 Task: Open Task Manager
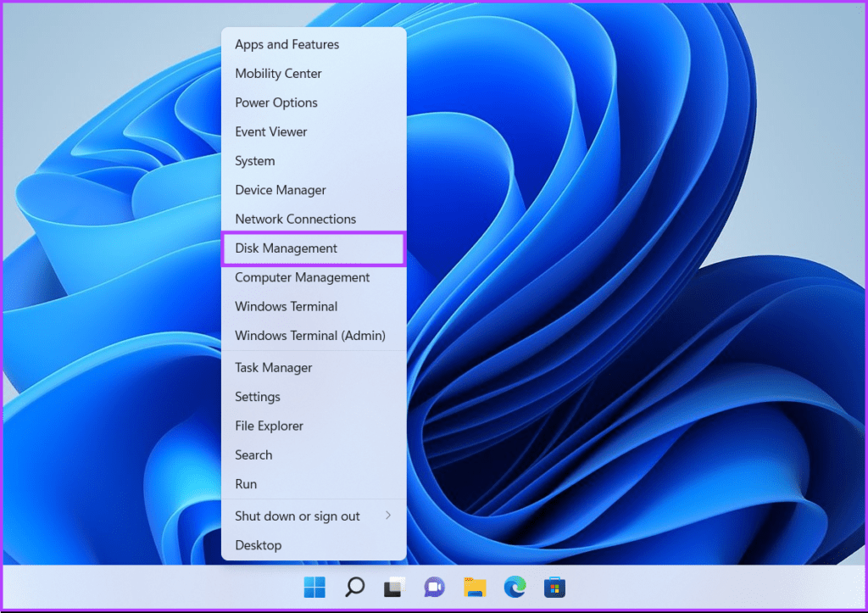tap(273, 367)
